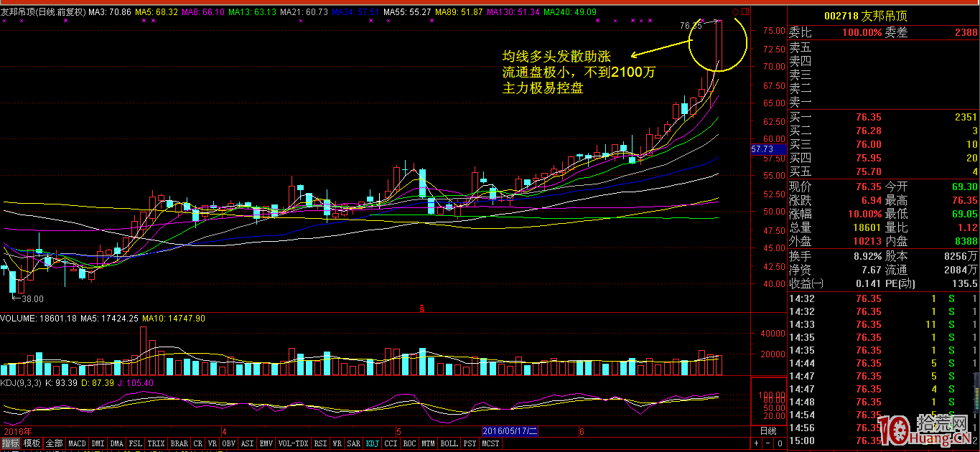Click the 日线 period button
Viewport: 980px width, 452px height.
[x=768, y=431]
